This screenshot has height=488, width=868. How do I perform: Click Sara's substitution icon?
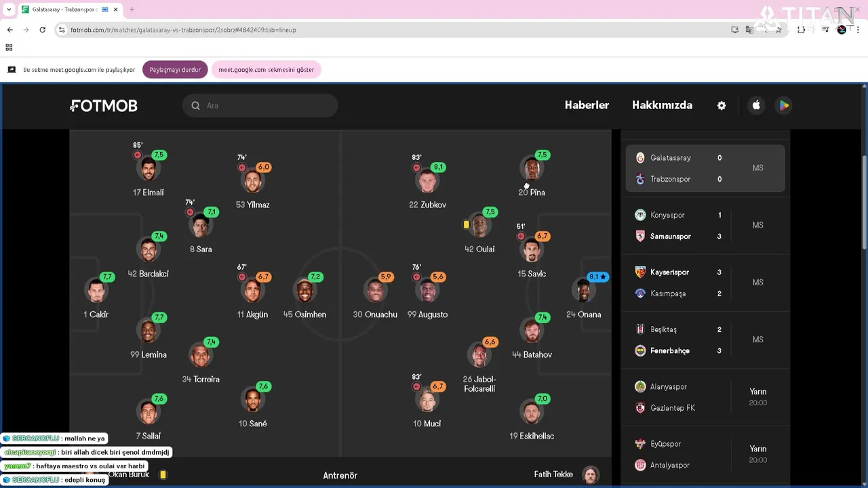[190, 212]
